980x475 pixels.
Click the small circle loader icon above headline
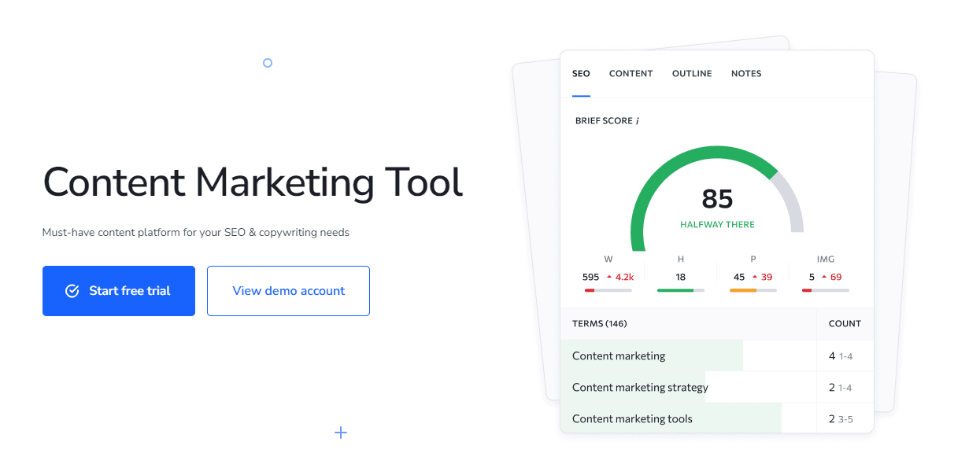(267, 62)
